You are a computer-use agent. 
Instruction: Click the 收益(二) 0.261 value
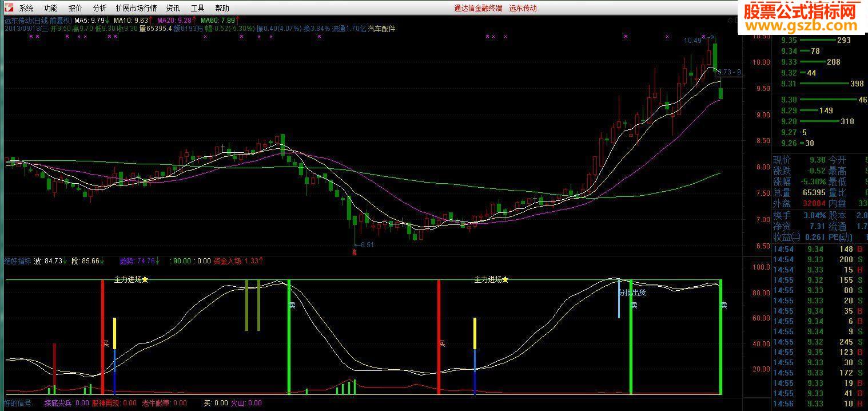[x=815, y=237]
